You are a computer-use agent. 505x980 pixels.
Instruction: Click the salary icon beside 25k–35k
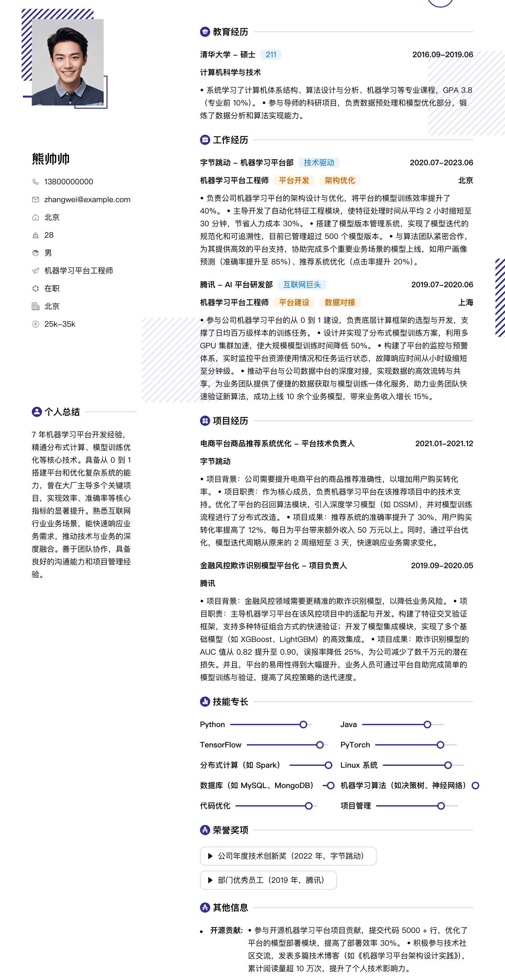pyautogui.click(x=35, y=324)
